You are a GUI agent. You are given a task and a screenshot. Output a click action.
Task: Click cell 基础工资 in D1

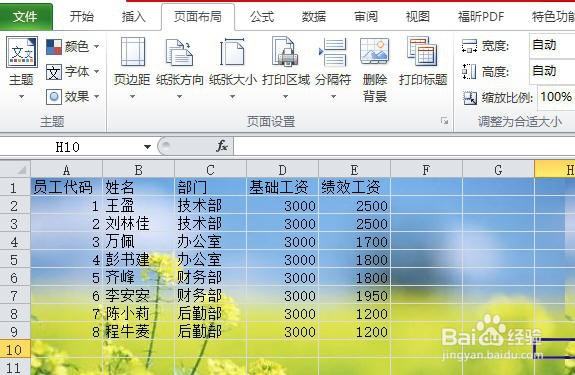point(282,187)
